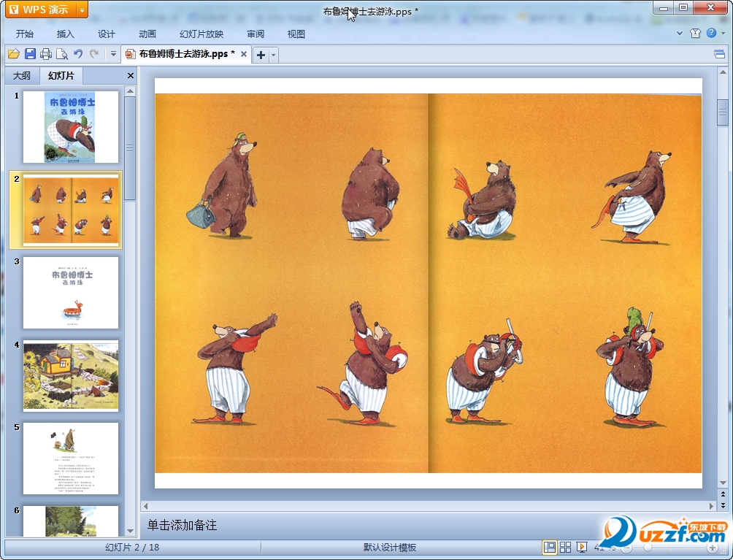Image resolution: width=733 pixels, height=560 pixels.
Task: Close the 布鲁姆博士去游泳.pps document tab
Action: pyautogui.click(x=244, y=54)
